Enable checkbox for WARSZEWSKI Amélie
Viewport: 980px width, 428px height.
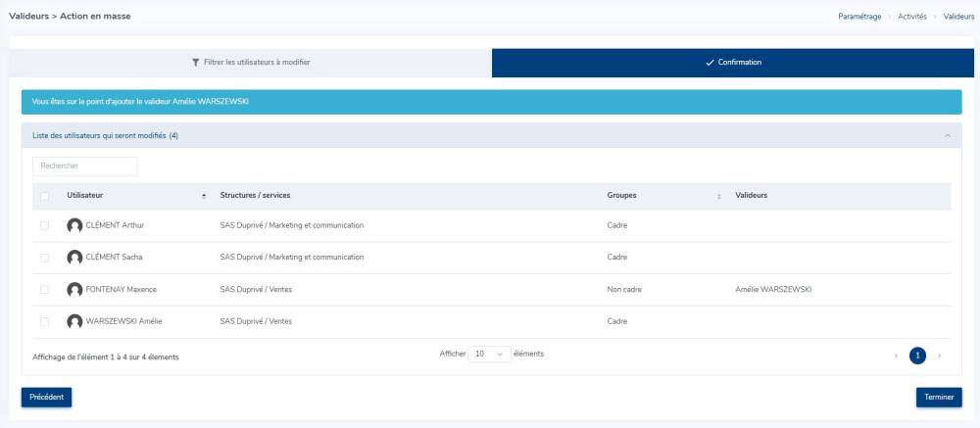[x=45, y=321]
